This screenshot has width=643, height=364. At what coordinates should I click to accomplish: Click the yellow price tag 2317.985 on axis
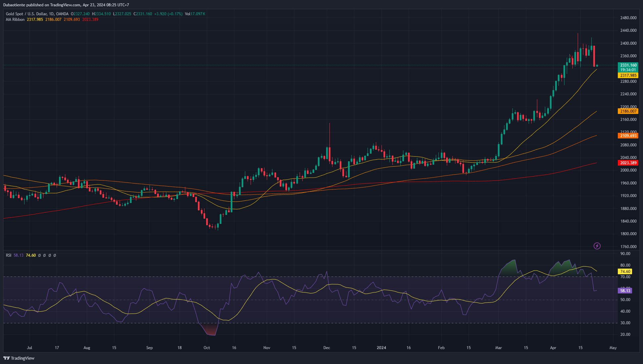point(628,76)
